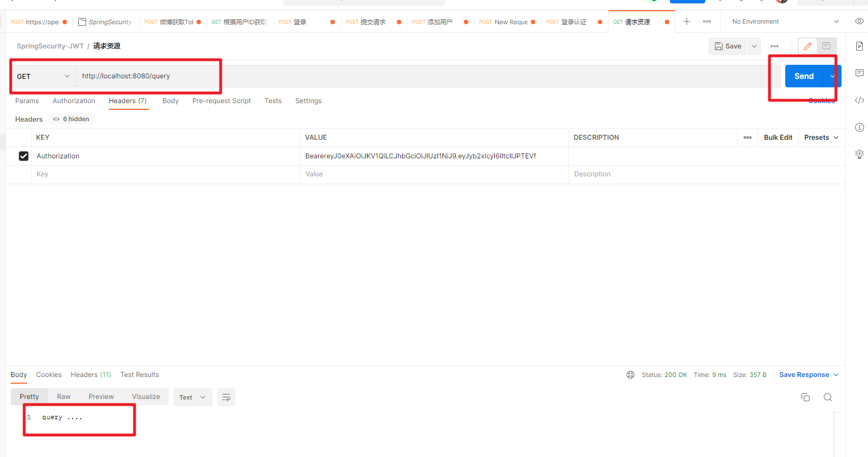Screen dimensions: 868x457
Task: Open comments mode icon next to pencil
Action: (x=826, y=46)
